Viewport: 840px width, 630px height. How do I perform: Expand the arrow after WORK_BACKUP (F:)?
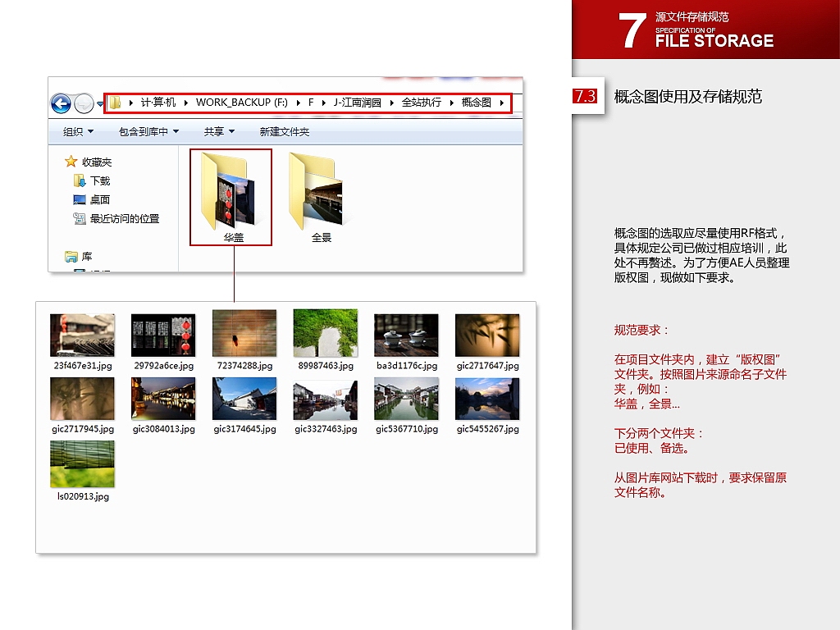click(x=298, y=103)
